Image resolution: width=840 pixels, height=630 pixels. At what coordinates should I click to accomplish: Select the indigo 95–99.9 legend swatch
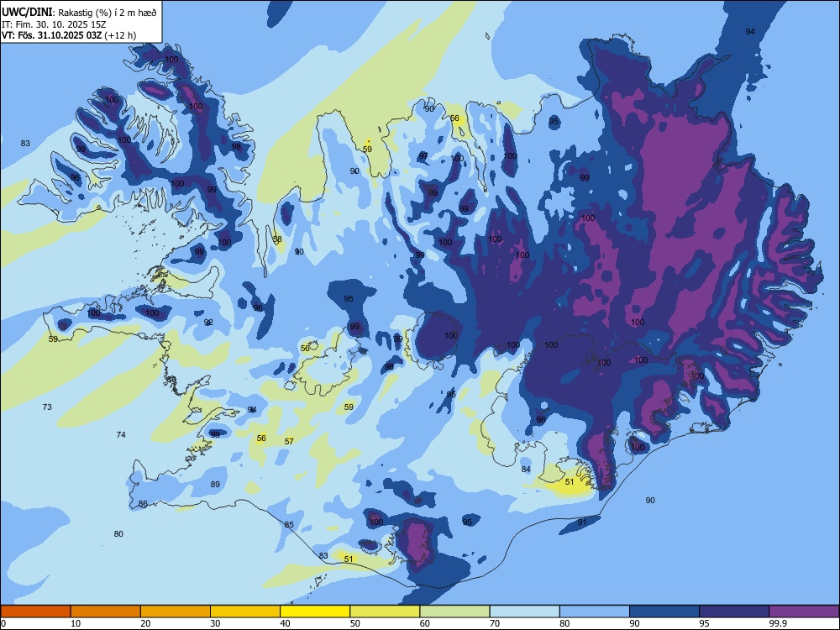pyautogui.click(x=734, y=612)
